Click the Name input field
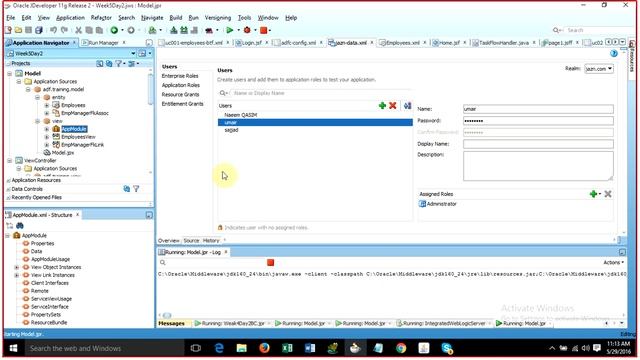Viewport: 640px width, 360px height. 538,109
